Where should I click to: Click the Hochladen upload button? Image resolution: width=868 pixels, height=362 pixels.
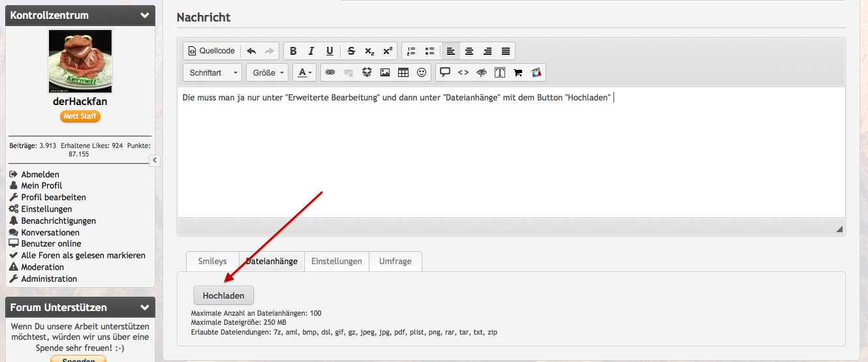(224, 295)
